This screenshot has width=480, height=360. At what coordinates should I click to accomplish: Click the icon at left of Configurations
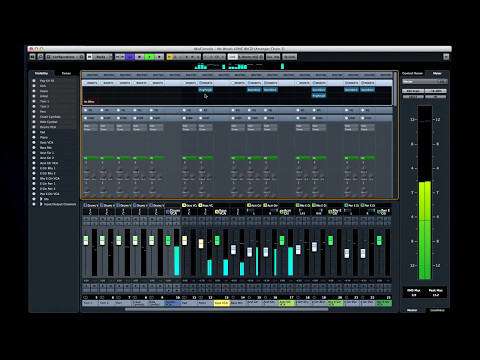coord(48,57)
